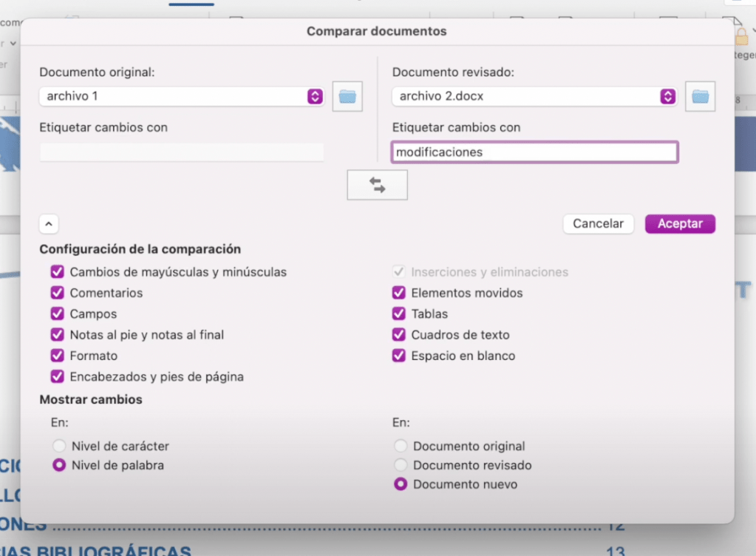Click the folder icon beside Documento original
The height and width of the screenshot is (556, 756).
pyautogui.click(x=347, y=96)
